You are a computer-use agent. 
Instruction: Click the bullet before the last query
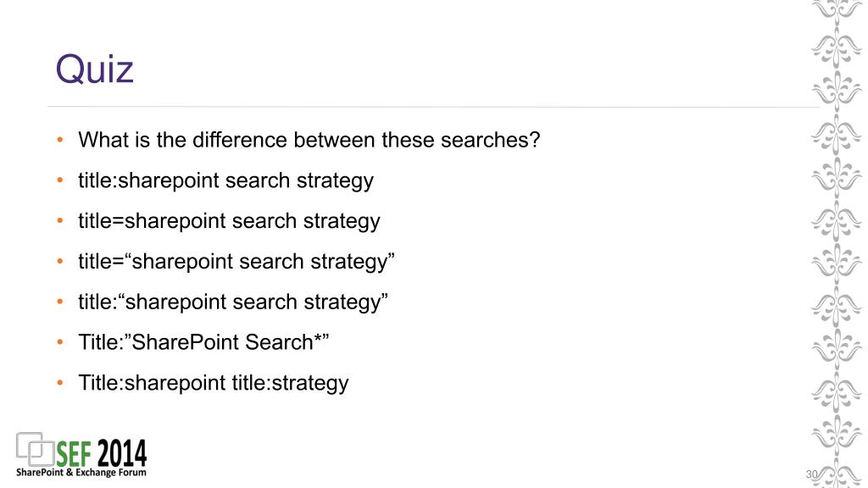[x=60, y=383]
